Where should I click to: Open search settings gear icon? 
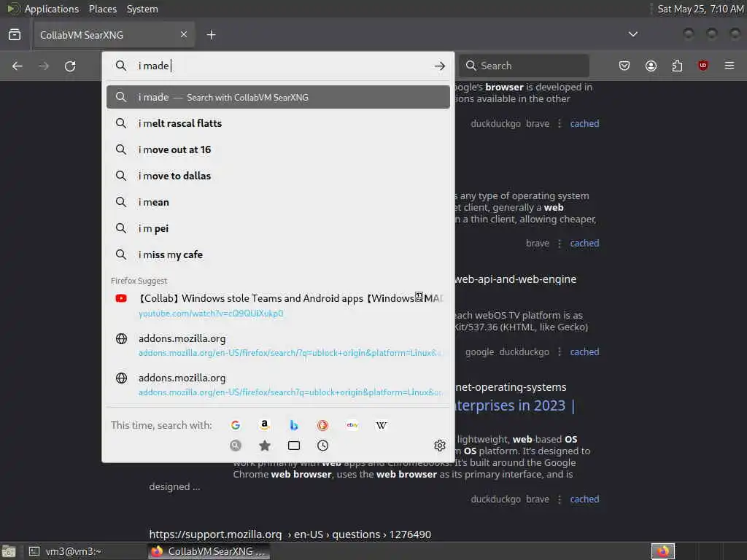tap(439, 446)
